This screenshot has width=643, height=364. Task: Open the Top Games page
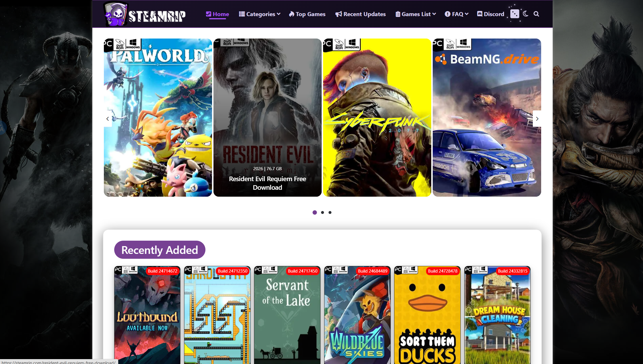307,14
